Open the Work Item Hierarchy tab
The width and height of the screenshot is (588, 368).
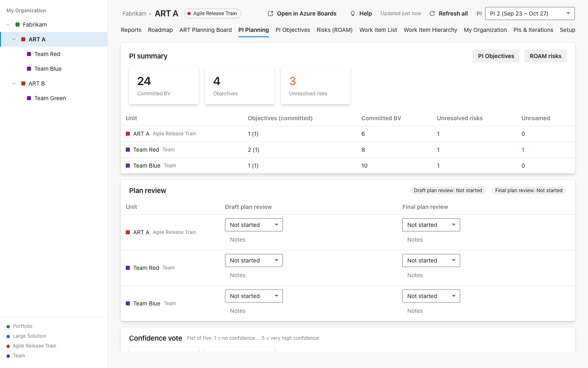tap(430, 30)
